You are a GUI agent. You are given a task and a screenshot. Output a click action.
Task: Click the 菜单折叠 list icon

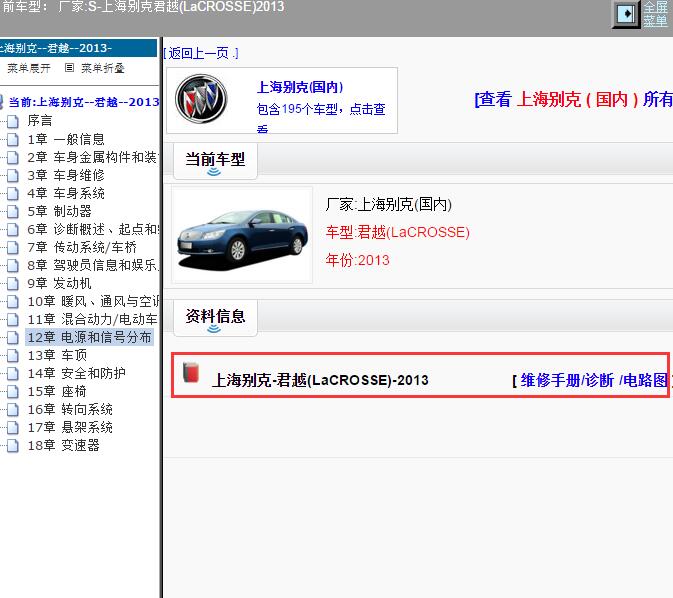[x=70, y=68]
